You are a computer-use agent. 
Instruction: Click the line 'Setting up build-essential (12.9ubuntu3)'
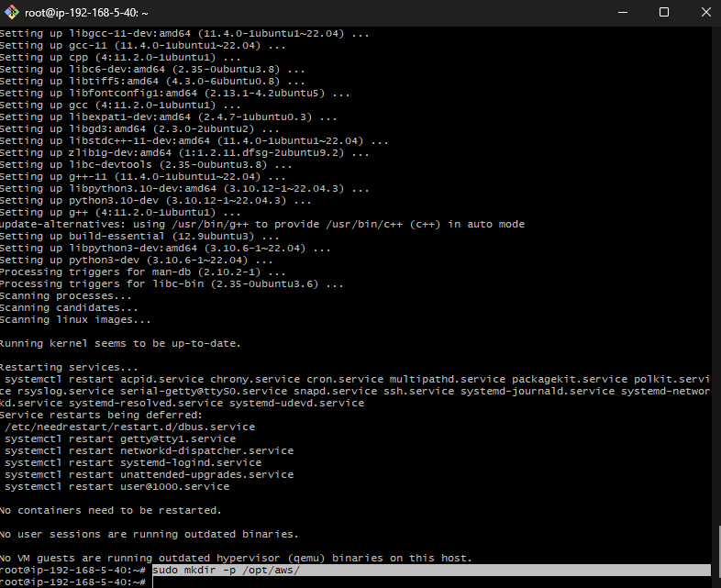[139, 237]
